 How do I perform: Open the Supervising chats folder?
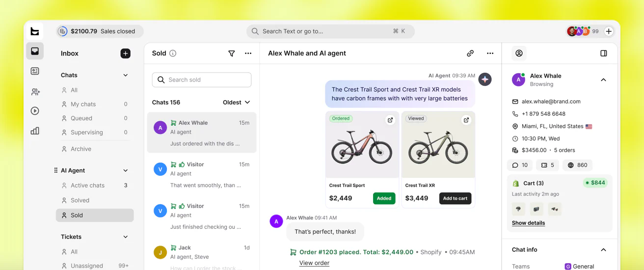[95, 133]
